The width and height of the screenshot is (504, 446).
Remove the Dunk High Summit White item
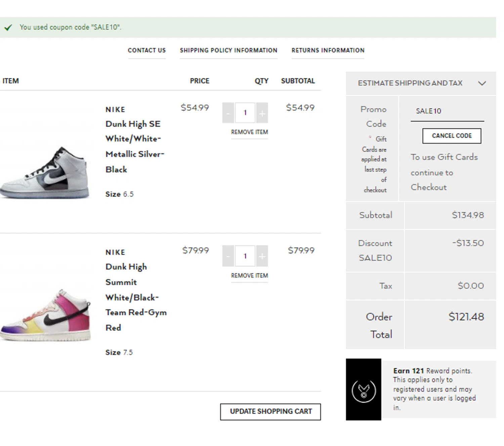point(249,276)
